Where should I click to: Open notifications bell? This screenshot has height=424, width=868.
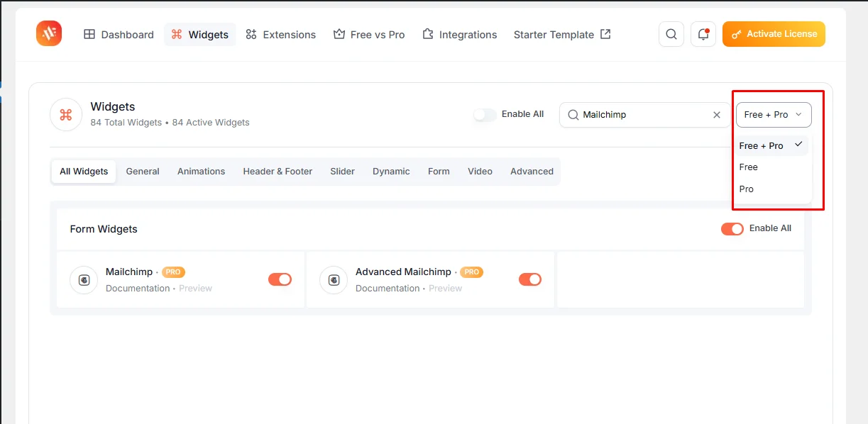703,34
